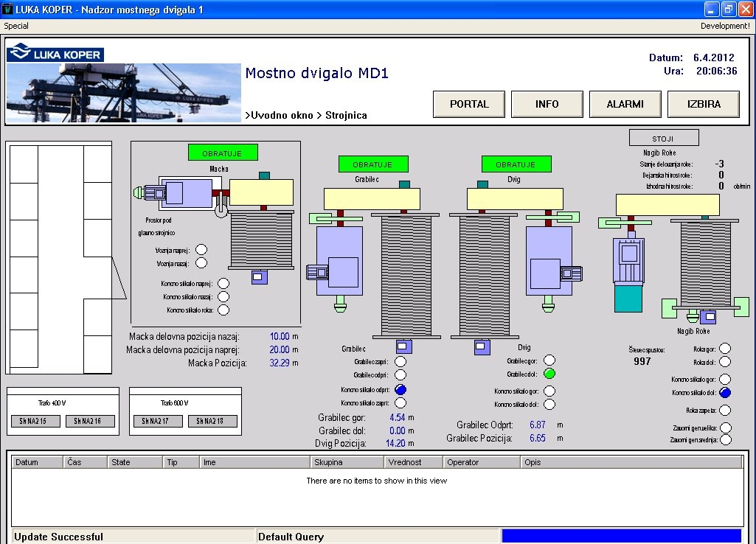This screenshot has height=544, width=756.
Task: Click the Macka cable drum graphic
Action: [x=261, y=241]
